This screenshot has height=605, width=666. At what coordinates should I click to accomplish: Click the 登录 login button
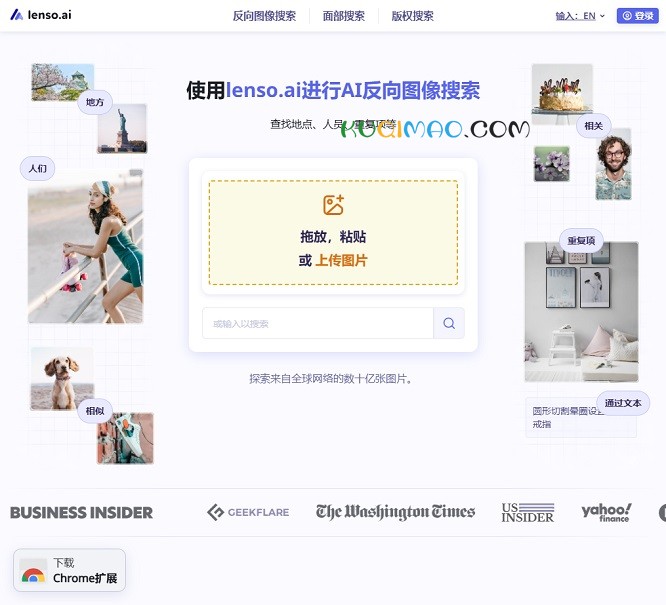(638, 16)
